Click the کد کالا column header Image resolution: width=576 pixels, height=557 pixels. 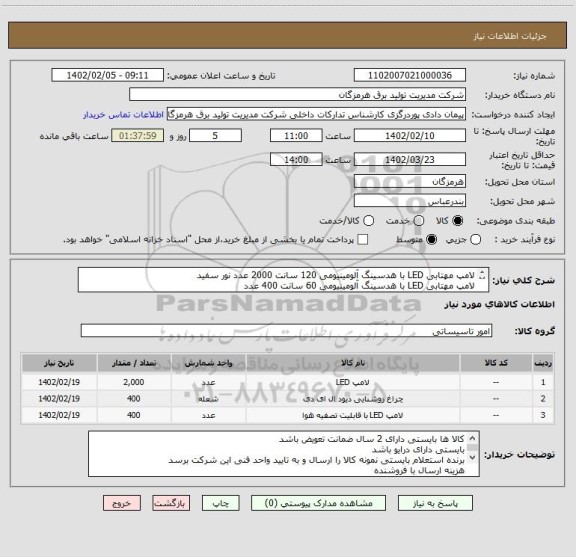coord(496,363)
